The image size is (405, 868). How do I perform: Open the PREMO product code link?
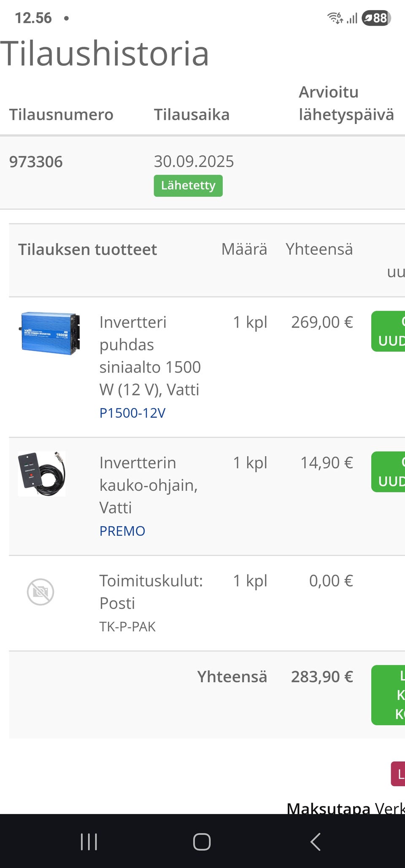click(122, 531)
